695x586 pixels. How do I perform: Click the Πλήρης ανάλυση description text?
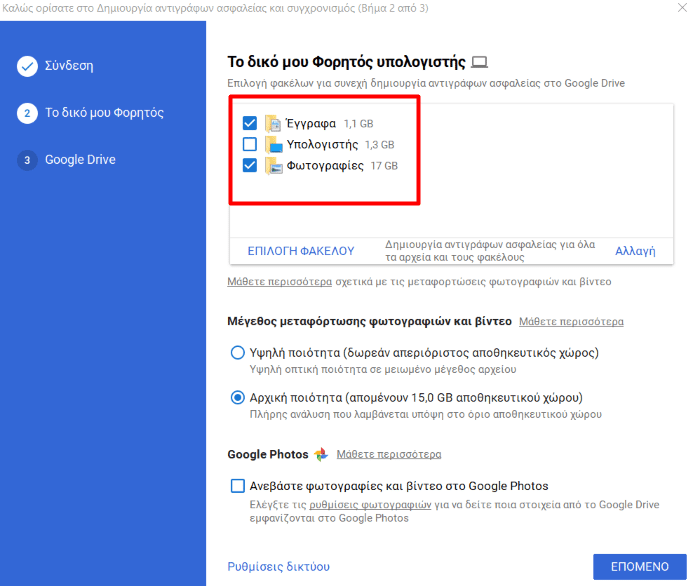426,414
